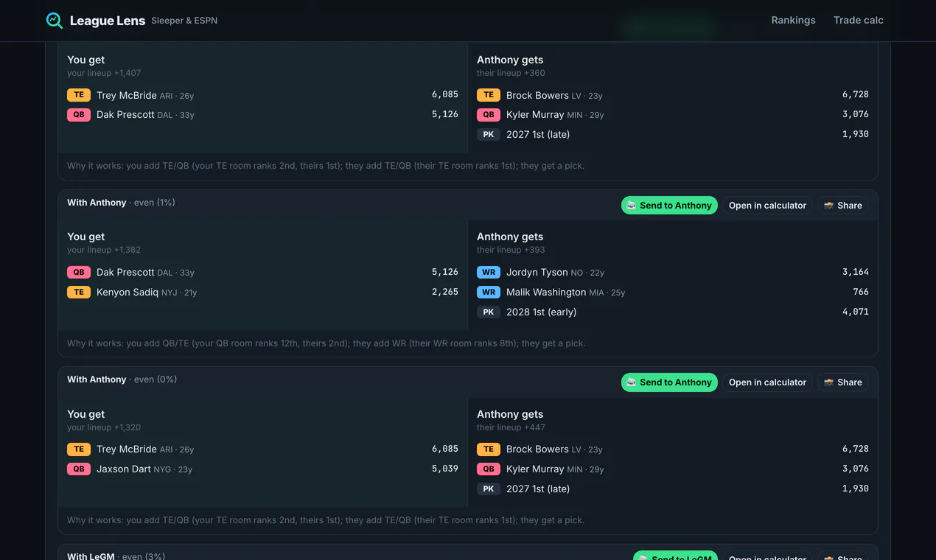Image resolution: width=936 pixels, height=560 pixels.
Task: Click the League Lens title text
Action: click(108, 21)
